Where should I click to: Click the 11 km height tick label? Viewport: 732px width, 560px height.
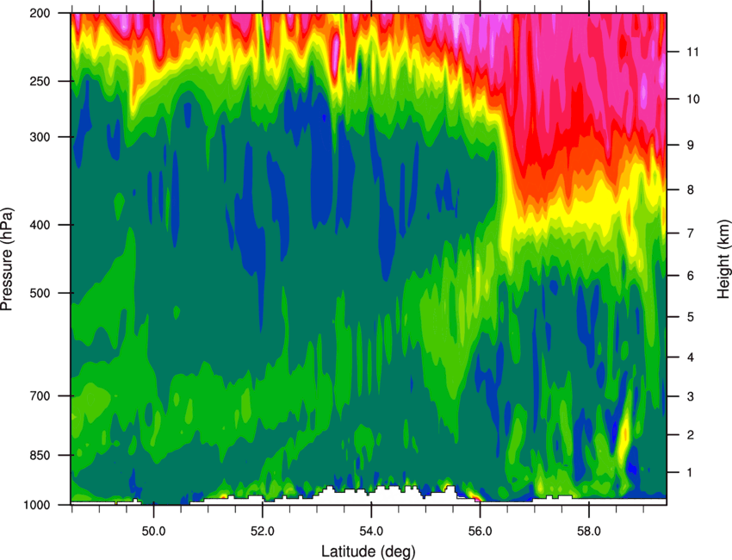[692, 52]
